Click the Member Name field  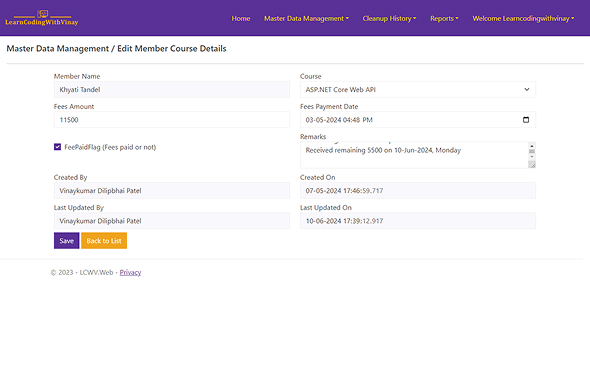click(172, 90)
